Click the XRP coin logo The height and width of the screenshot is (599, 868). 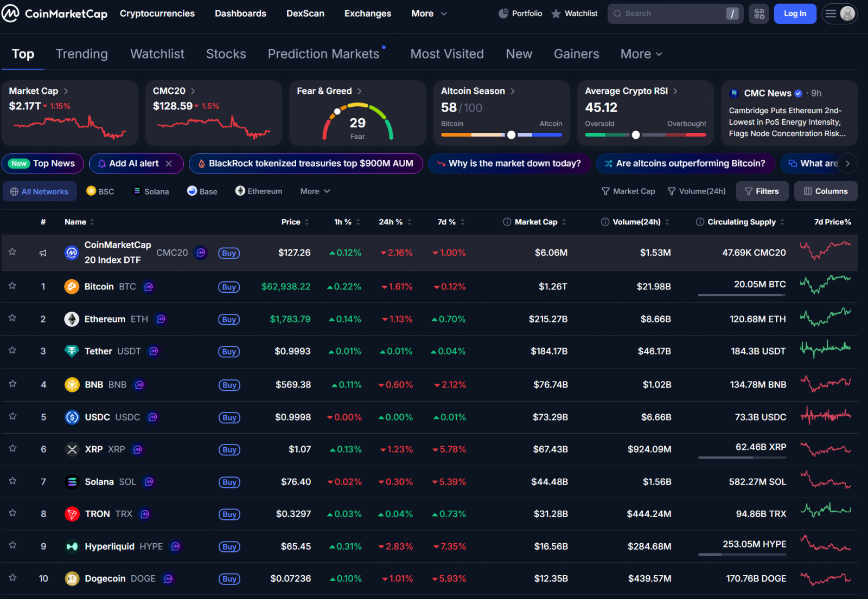[x=72, y=449]
